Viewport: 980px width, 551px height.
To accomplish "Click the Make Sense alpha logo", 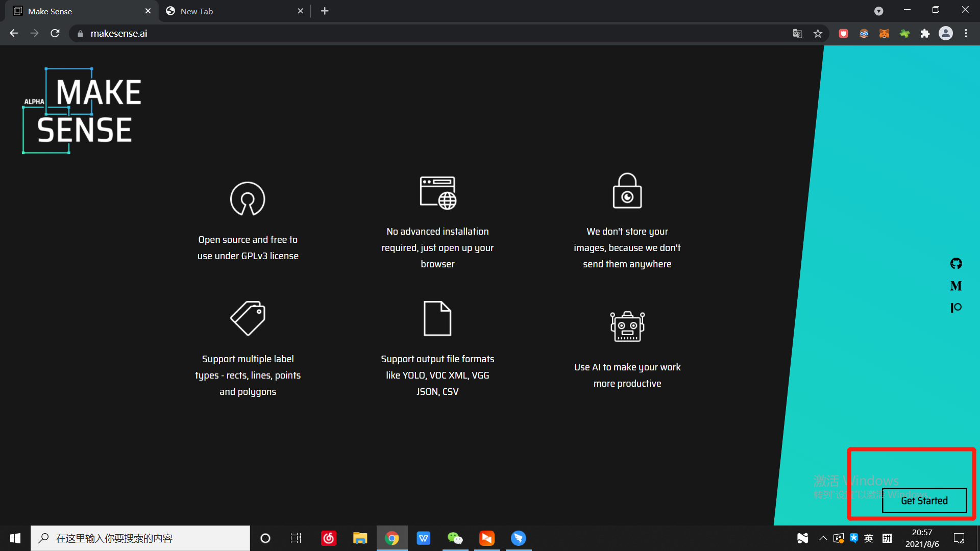I will tap(83, 111).
